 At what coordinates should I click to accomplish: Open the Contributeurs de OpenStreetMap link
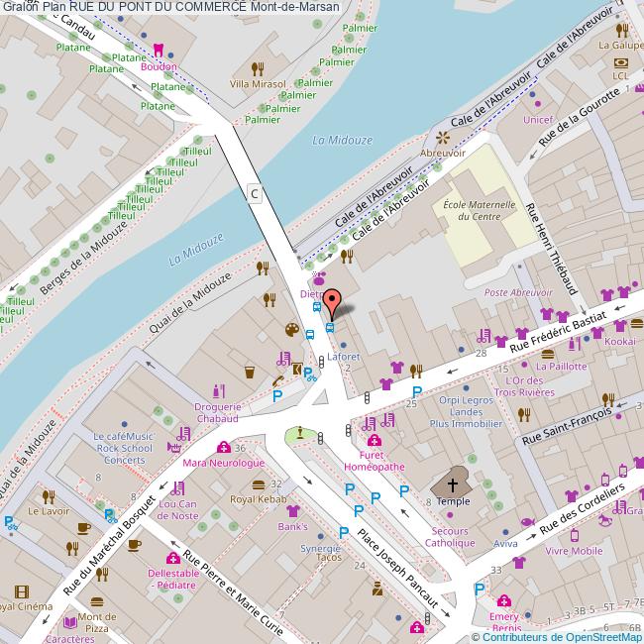coord(563,636)
